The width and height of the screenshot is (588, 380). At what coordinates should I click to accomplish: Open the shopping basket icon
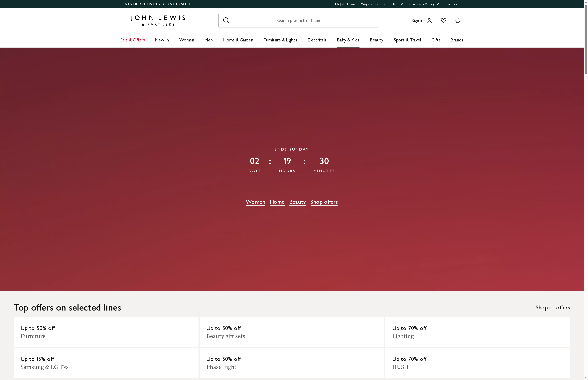coord(458,20)
